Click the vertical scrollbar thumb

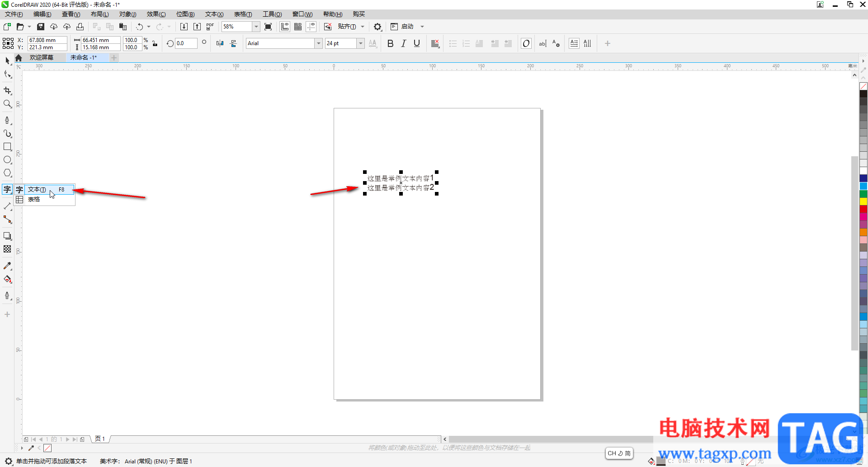click(x=854, y=253)
